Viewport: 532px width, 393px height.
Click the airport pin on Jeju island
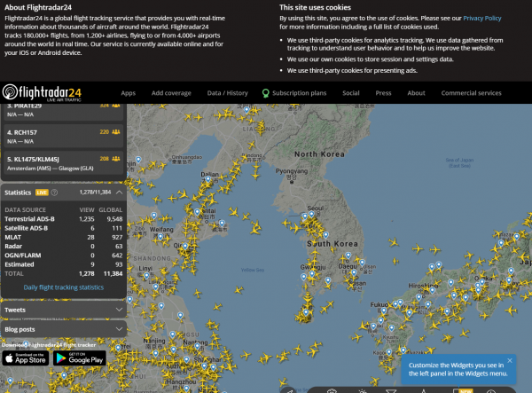(306, 312)
